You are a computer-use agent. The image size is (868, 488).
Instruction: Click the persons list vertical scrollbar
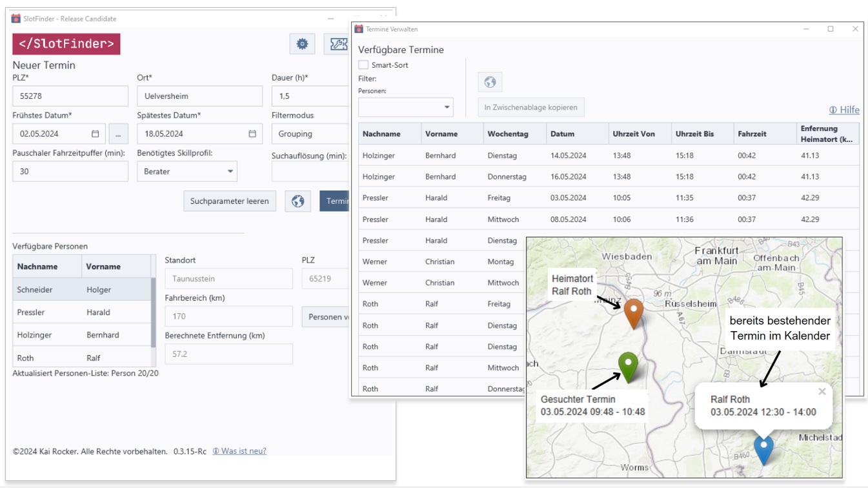coord(154,312)
